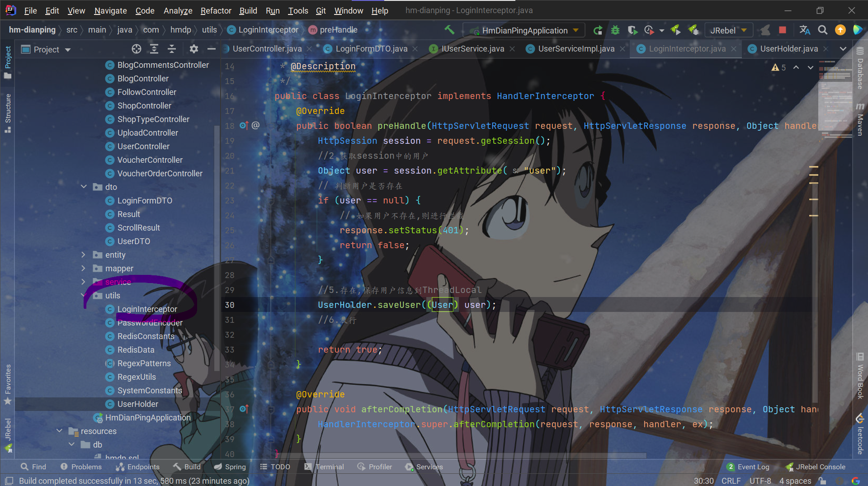Switch to UserServiceImpl.java tab
Screen dimensions: 868x486
tap(576, 49)
